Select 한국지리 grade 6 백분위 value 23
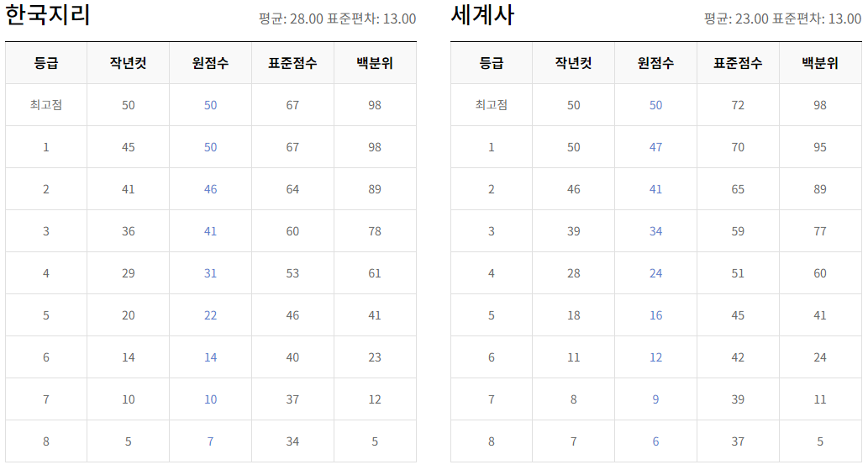This screenshot has height=470, width=868. point(375,357)
